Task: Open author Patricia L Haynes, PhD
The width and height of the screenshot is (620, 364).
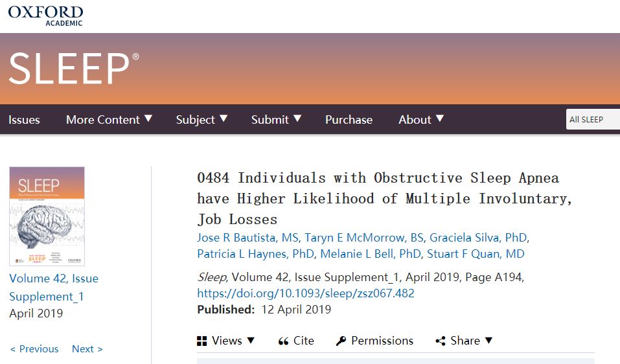Action: tap(255, 254)
